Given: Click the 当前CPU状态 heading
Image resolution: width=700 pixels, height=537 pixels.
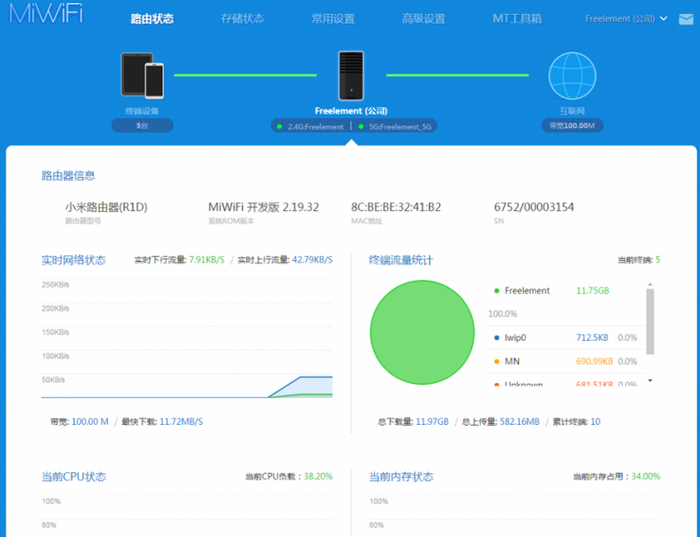Looking at the screenshot, I should [x=74, y=477].
